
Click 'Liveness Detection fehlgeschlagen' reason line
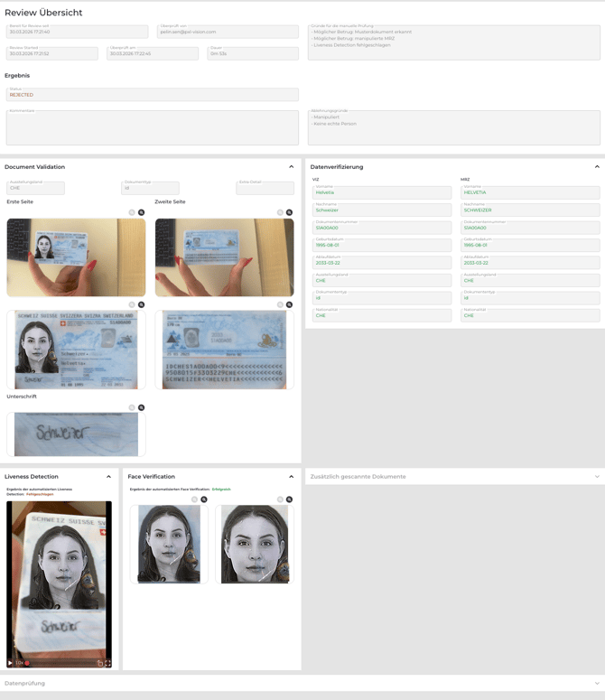pyautogui.click(x=352, y=45)
